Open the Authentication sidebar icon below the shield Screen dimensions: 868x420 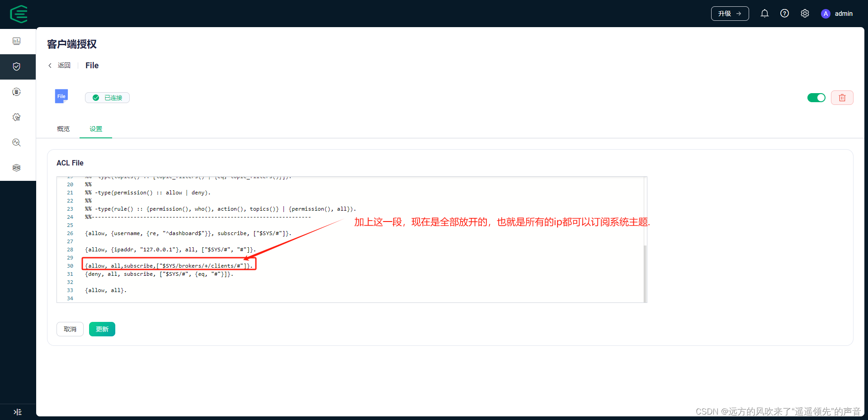[x=17, y=92]
